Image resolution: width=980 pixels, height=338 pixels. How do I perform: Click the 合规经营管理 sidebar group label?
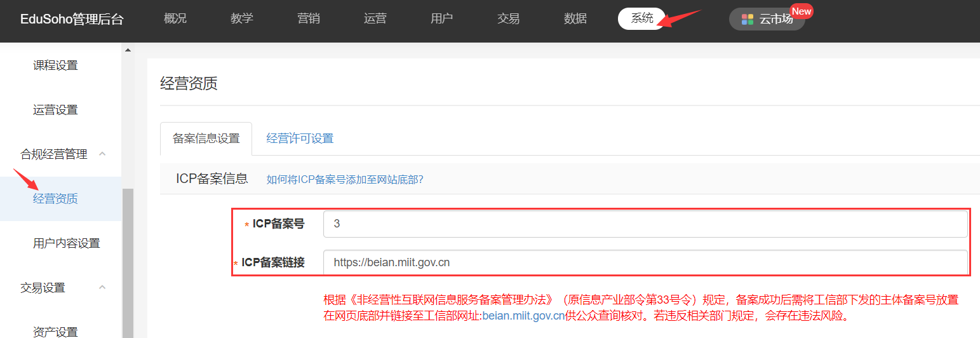[54, 154]
